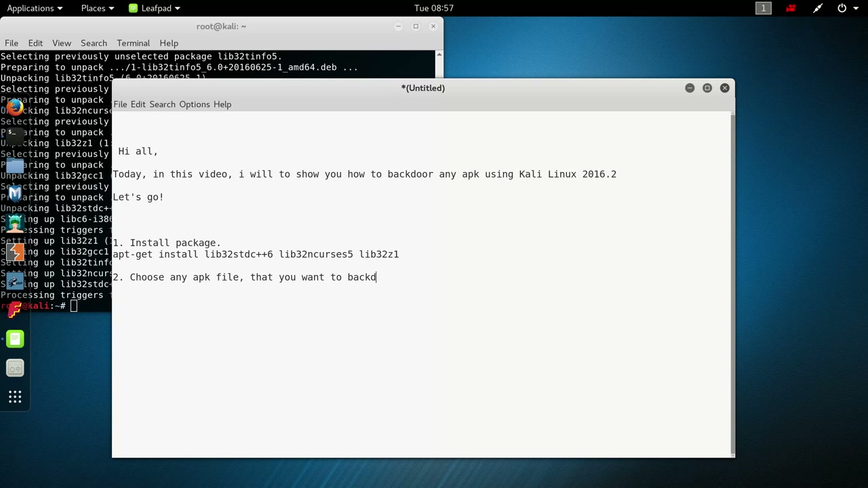The width and height of the screenshot is (868, 488).
Task: Click the power icon in the top bar
Action: 842,8
